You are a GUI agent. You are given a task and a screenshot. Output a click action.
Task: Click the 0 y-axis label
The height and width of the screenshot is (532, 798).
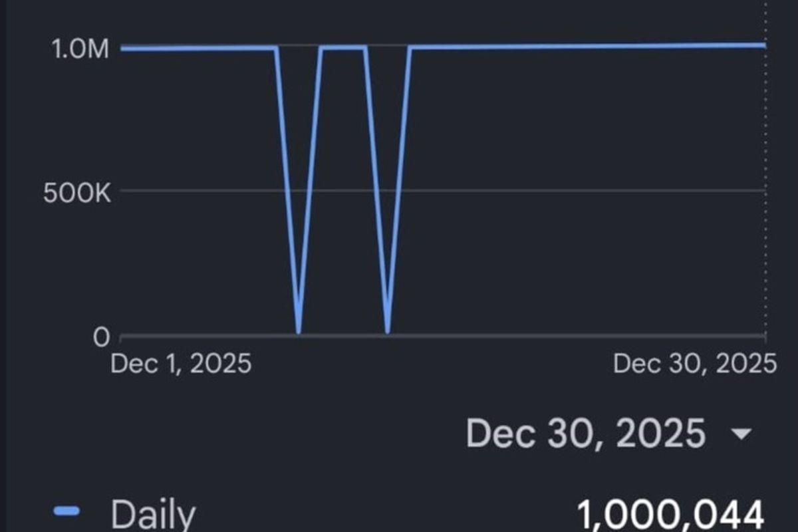100,337
